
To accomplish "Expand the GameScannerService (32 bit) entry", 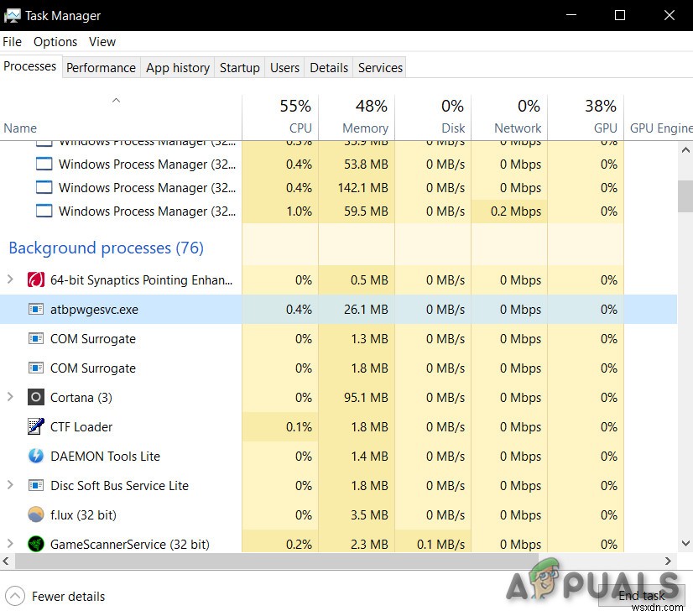I will [x=10, y=544].
